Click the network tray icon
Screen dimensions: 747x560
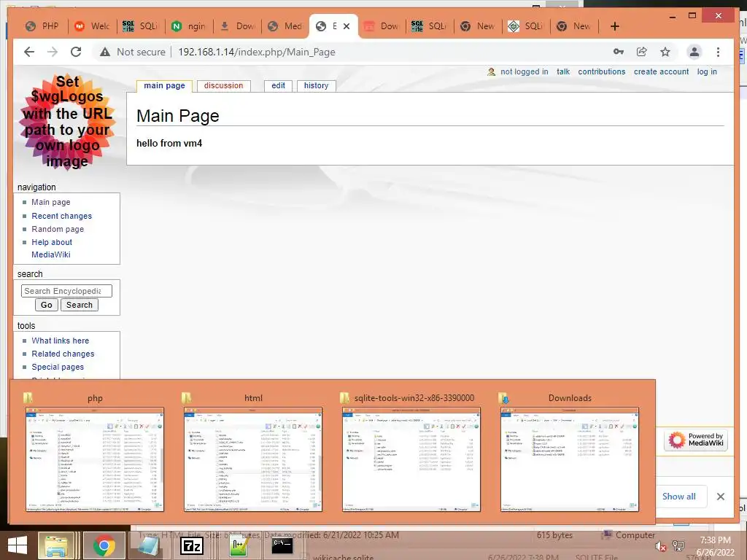[678, 546]
